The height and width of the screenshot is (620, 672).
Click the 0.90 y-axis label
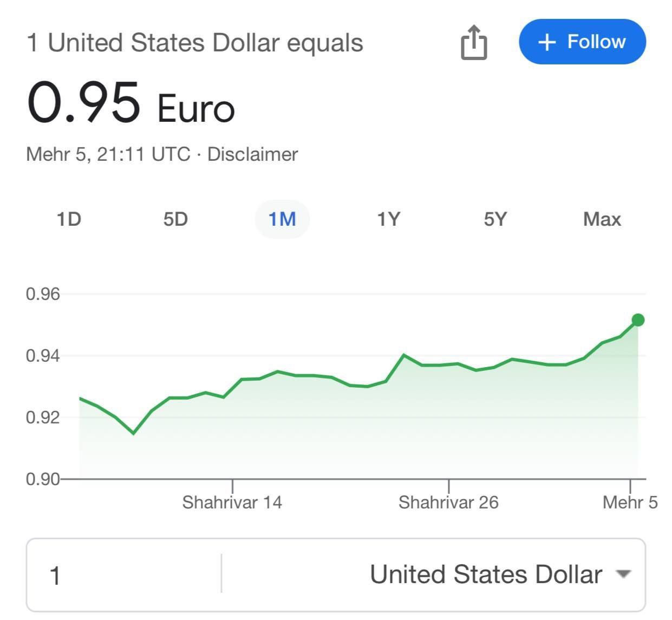pyautogui.click(x=43, y=479)
